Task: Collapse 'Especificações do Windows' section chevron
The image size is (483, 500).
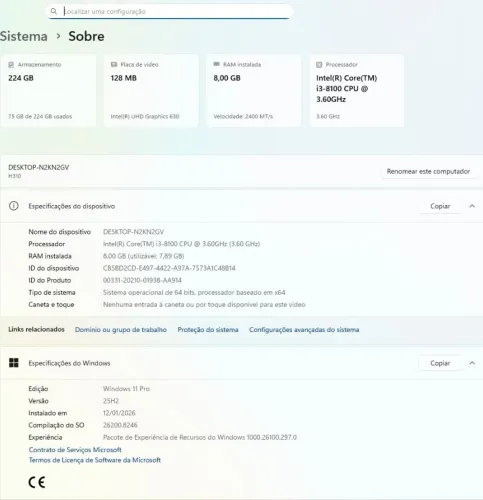Action: coord(472,363)
